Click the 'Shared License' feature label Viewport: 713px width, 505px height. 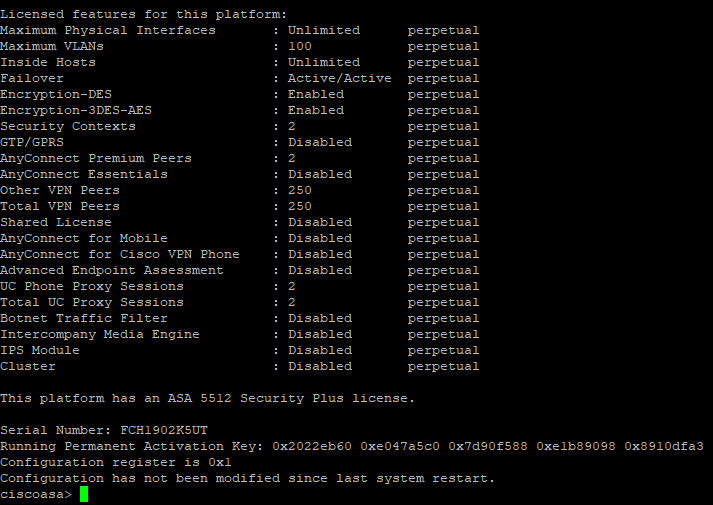tap(56, 222)
